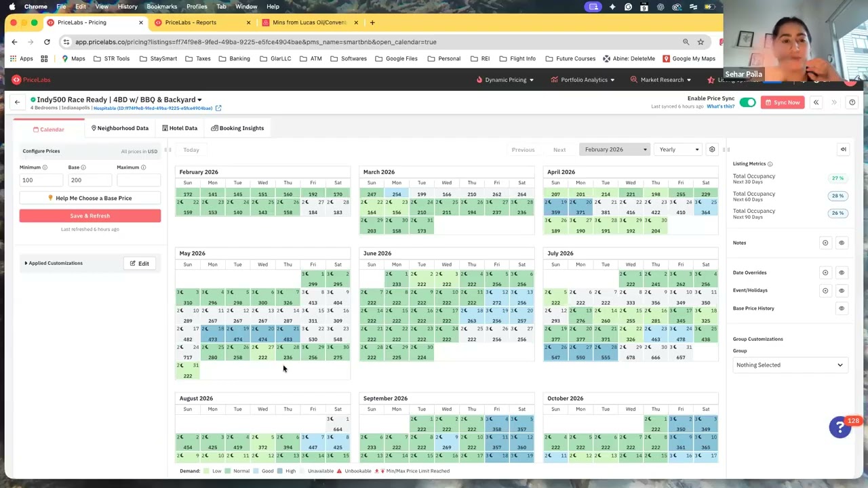Click the Minimum price info icon
868x488 pixels.
45,167
